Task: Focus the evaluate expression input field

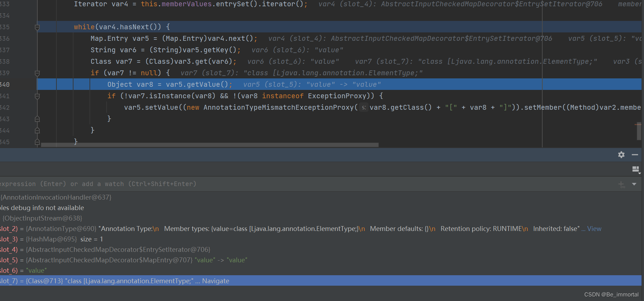Action: click(x=307, y=184)
